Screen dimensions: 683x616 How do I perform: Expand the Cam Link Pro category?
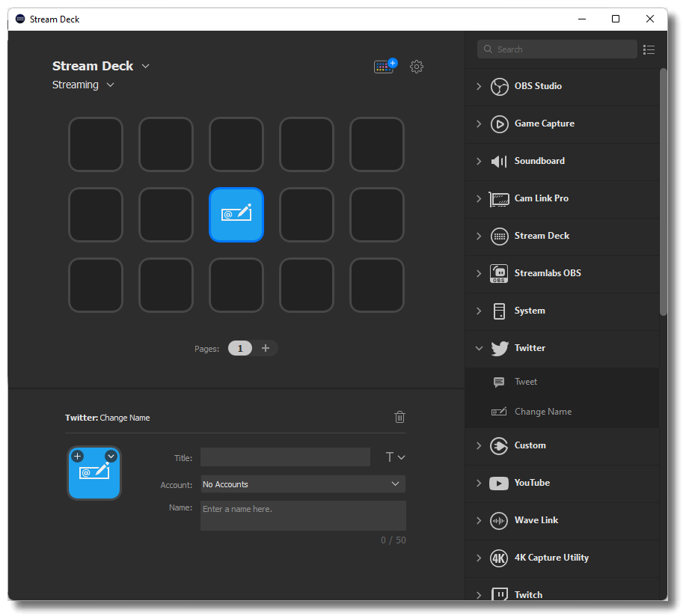[479, 199]
